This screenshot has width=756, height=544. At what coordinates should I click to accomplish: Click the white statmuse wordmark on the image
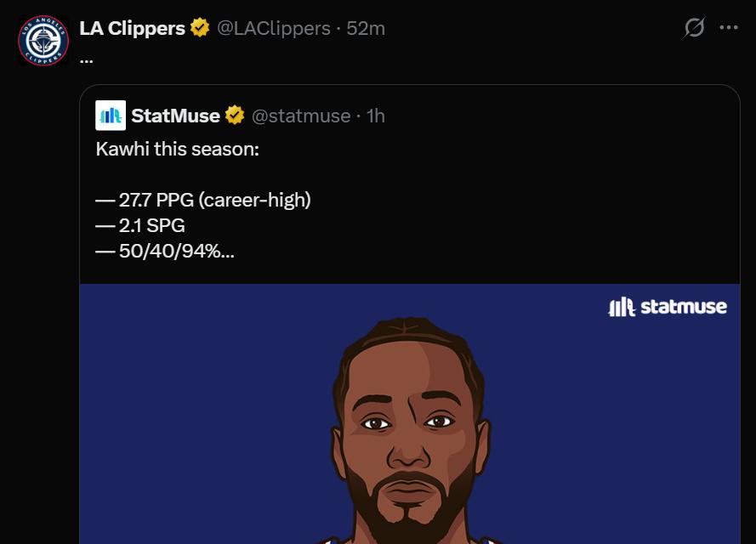684,306
